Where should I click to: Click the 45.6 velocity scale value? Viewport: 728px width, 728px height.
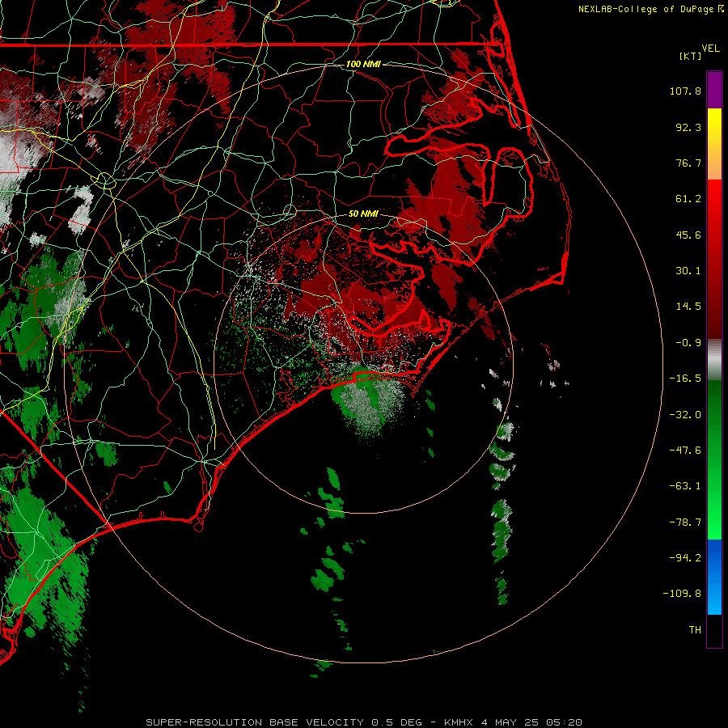688,235
